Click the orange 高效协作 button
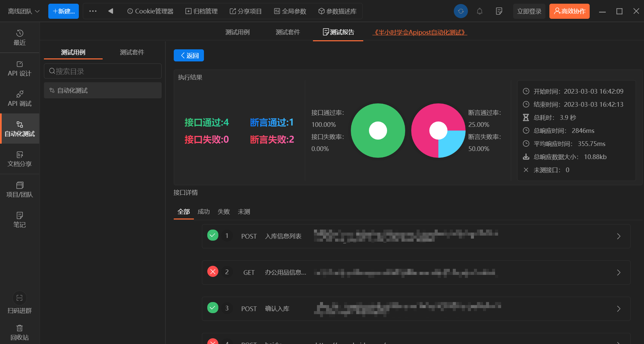The width and height of the screenshot is (644, 344). pyautogui.click(x=569, y=11)
